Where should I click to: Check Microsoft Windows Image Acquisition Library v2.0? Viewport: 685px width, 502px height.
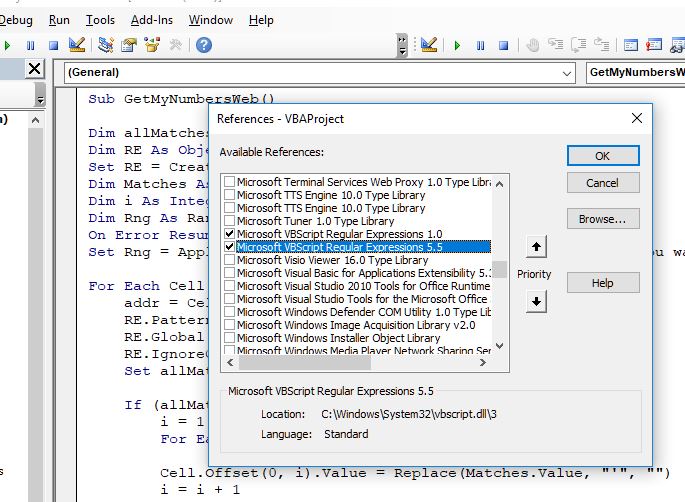(229, 325)
